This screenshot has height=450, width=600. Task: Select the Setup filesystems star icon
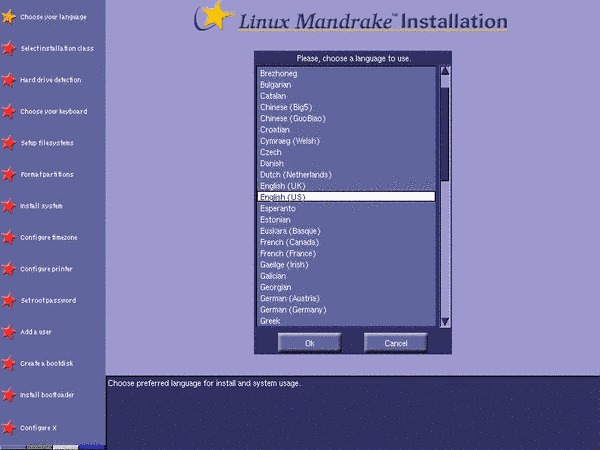point(8,143)
